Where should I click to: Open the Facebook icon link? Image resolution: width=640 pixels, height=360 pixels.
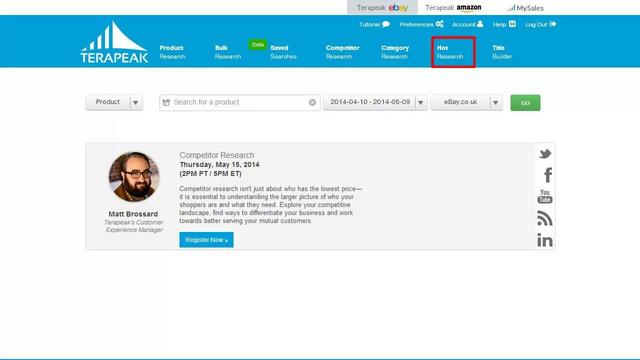[x=547, y=175]
